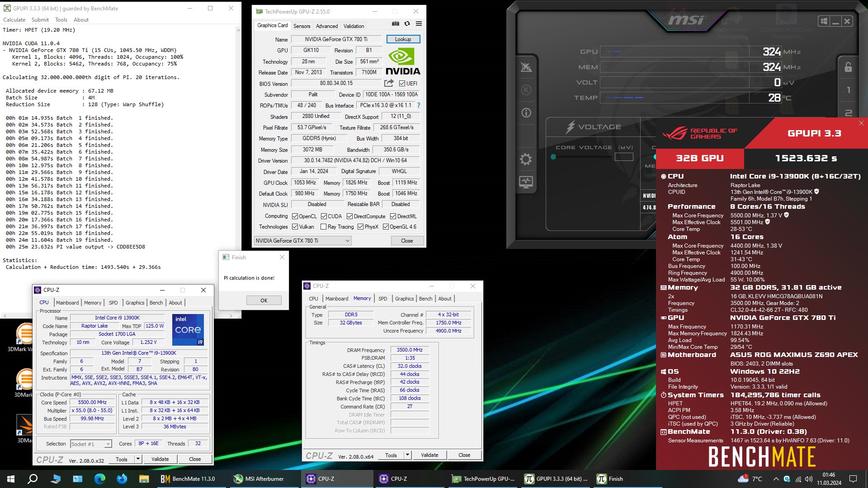Click the Afterburner core voltage input box
868x488 pixels.
pyautogui.click(x=624, y=157)
